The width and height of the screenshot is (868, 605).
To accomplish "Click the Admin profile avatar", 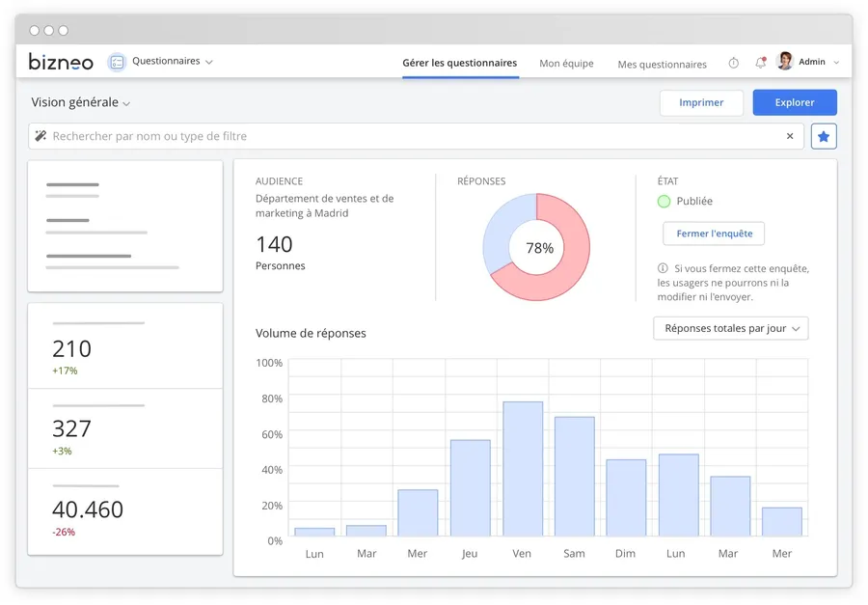I will [785, 62].
